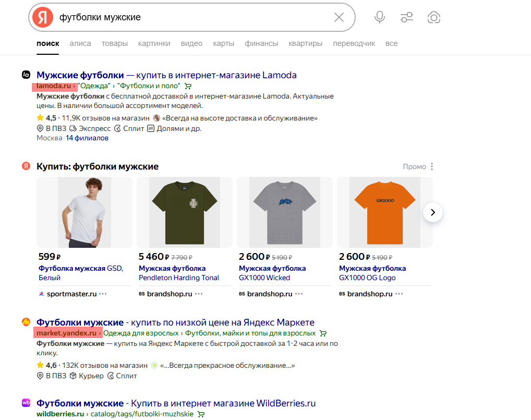Open search settings sliders icon
The width and height of the screenshot is (531, 420).
click(407, 17)
